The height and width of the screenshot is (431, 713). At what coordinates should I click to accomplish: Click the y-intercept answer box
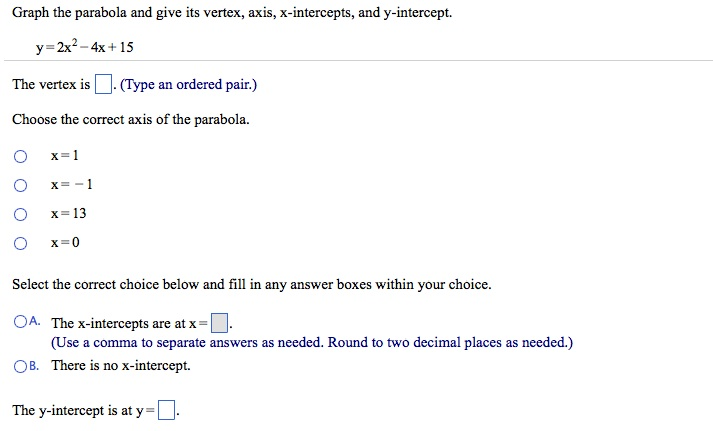point(166,410)
